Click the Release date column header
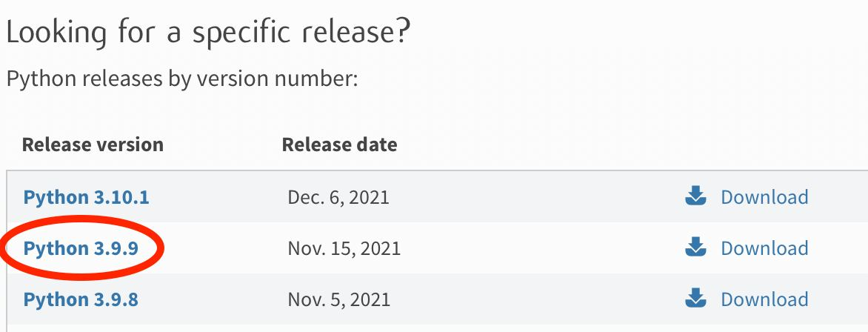Viewport: 868px width, 332px height. 339,145
